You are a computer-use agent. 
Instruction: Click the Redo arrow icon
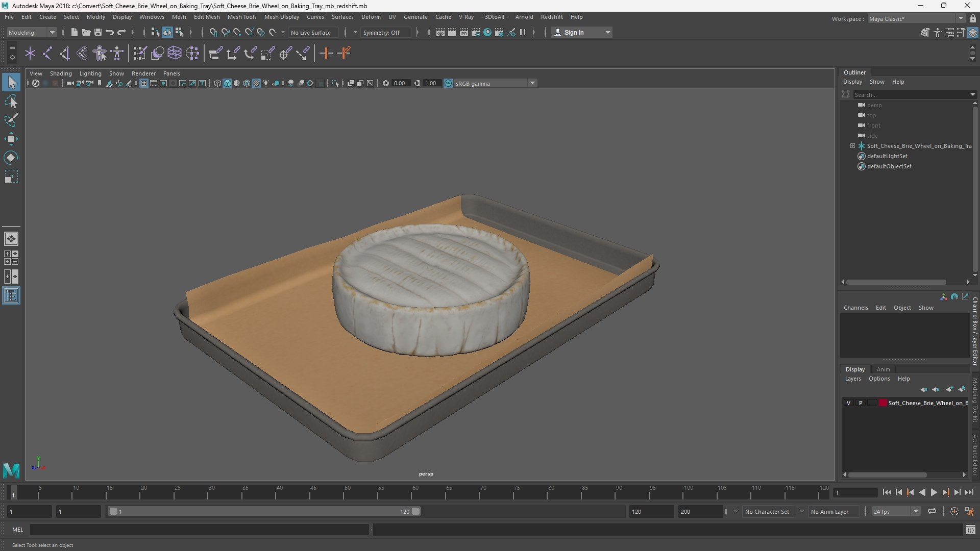coord(121,32)
